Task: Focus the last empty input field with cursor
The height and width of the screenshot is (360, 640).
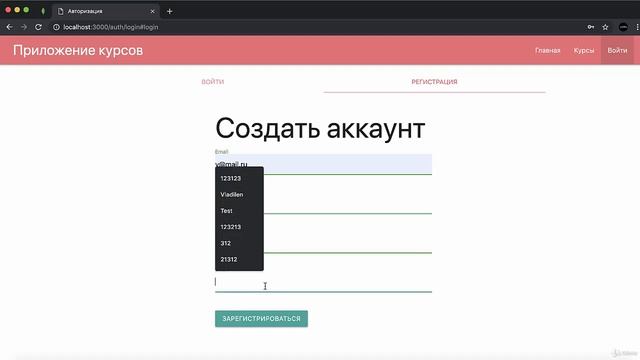Action: [323, 282]
